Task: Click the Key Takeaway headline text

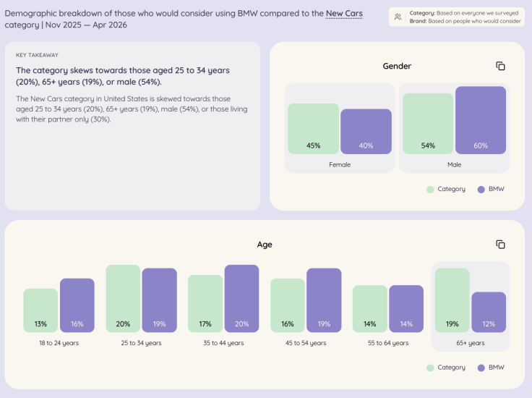Action: 123,76
